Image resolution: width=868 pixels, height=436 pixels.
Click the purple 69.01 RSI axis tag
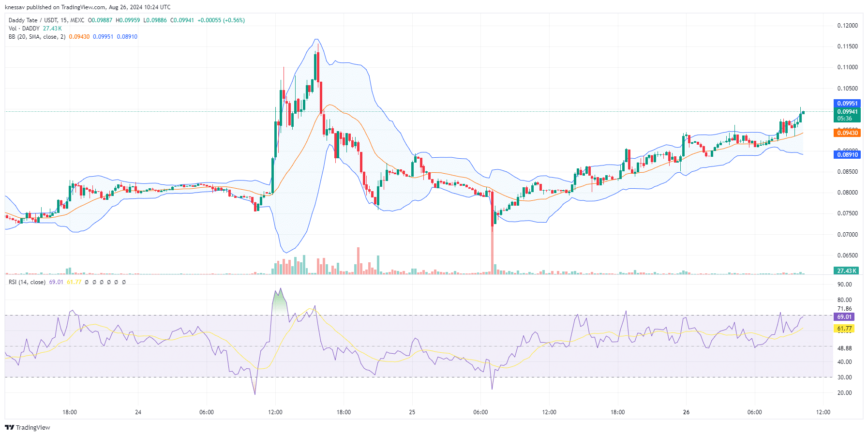[844, 317]
